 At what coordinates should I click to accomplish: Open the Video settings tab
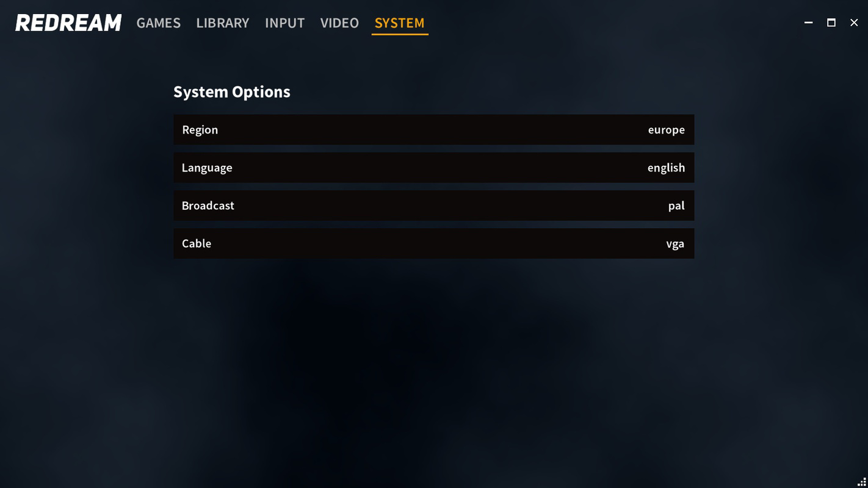(x=339, y=23)
